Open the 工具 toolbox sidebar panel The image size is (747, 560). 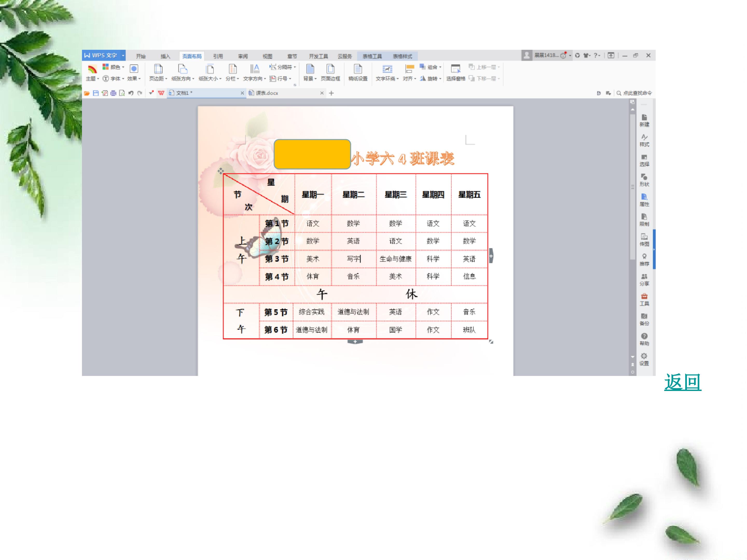644,300
